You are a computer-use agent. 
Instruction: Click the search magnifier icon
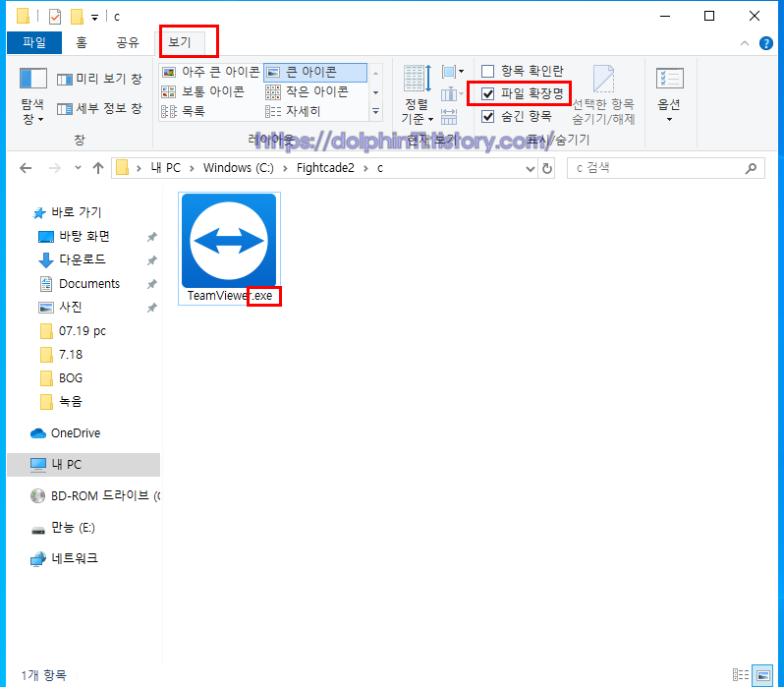(751, 169)
